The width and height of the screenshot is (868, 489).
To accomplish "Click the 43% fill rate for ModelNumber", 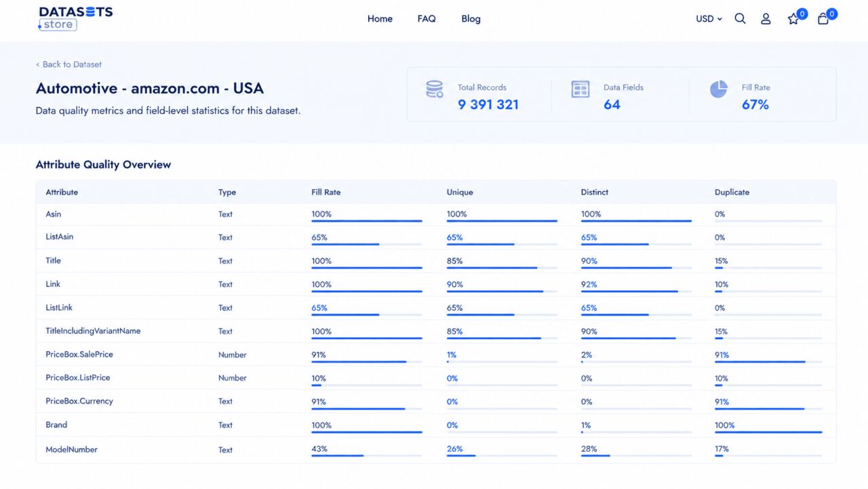I will [319, 449].
